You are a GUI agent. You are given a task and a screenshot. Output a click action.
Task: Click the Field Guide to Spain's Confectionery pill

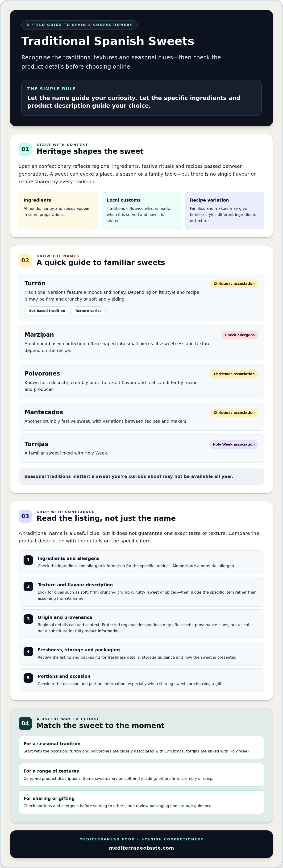pos(79,25)
